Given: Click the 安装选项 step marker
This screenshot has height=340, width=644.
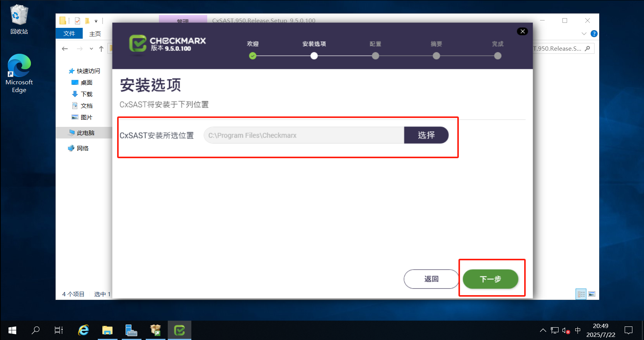Looking at the screenshot, I should coord(314,56).
